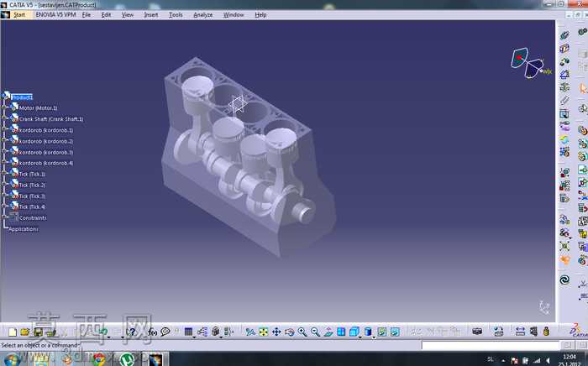Click the Isometric quick view cube icon
This screenshot has width=588, height=366.
coord(354,332)
